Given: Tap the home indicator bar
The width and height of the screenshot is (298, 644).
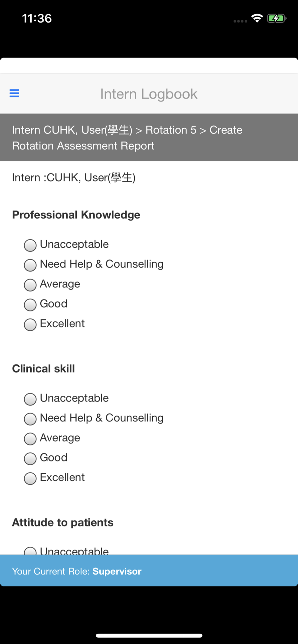Looking at the screenshot, I should [x=149, y=635].
